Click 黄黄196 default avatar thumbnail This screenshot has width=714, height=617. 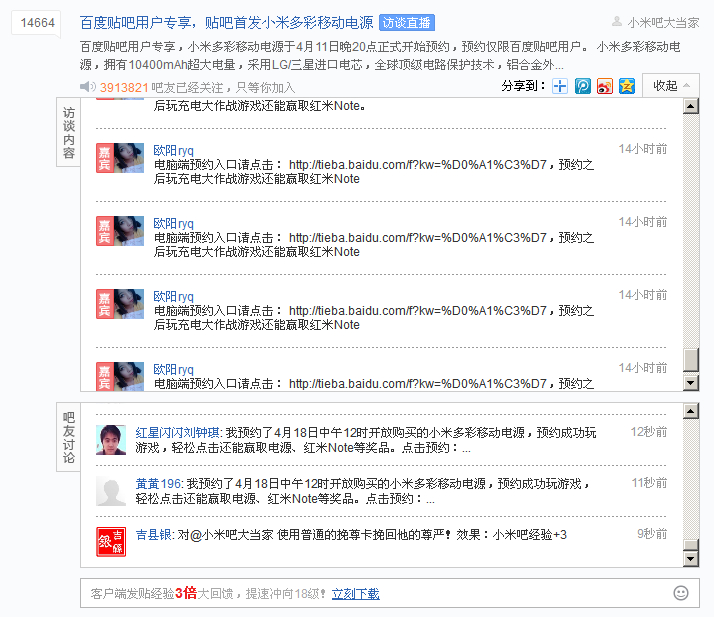(x=111, y=491)
